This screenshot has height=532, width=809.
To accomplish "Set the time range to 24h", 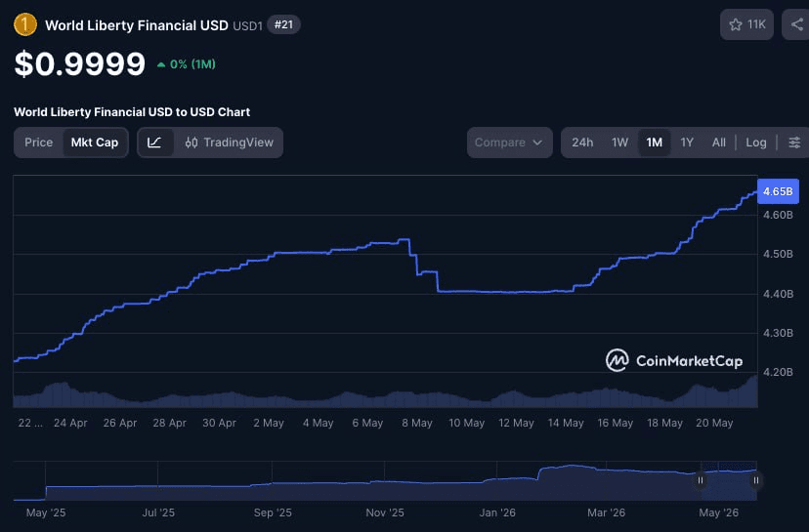I will point(582,143).
